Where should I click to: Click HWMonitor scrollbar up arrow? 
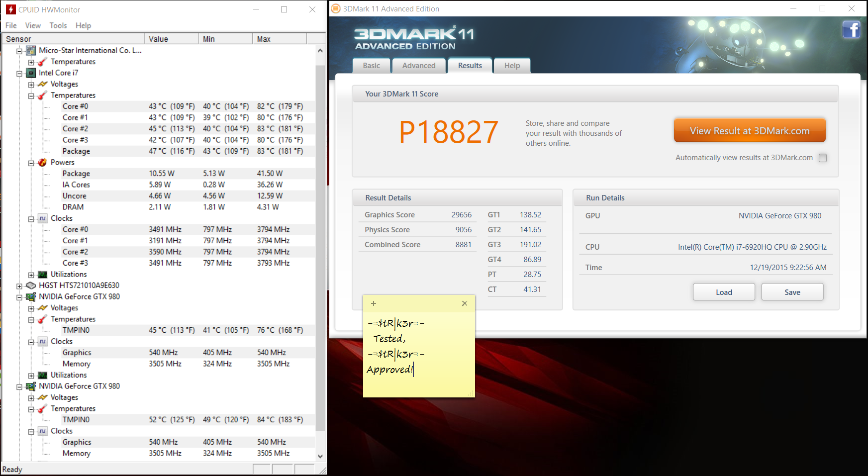[320, 50]
